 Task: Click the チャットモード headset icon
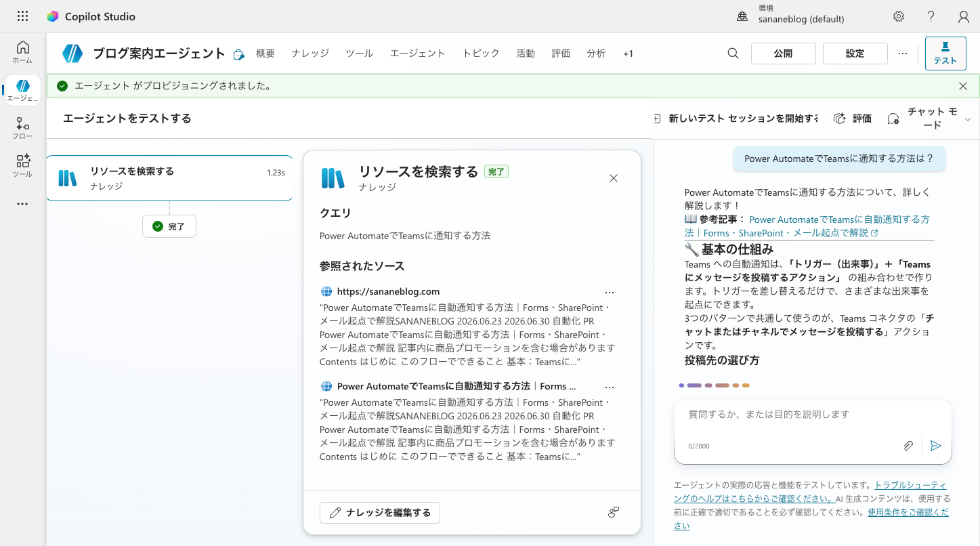point(893,119)
